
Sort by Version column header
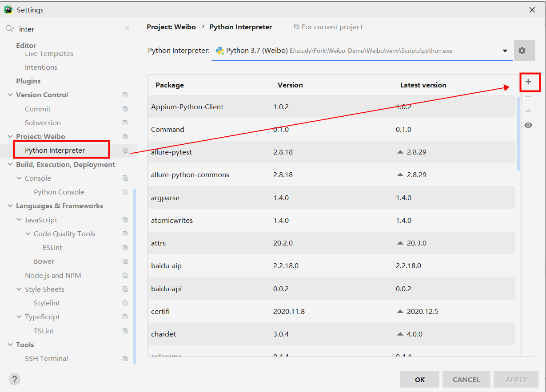click(x=290, y=85)
